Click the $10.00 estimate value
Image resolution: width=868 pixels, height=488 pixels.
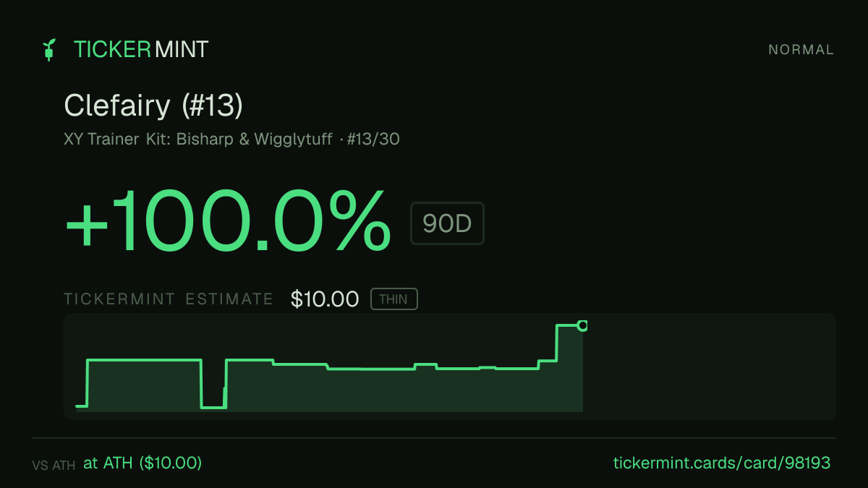(325, 299)
